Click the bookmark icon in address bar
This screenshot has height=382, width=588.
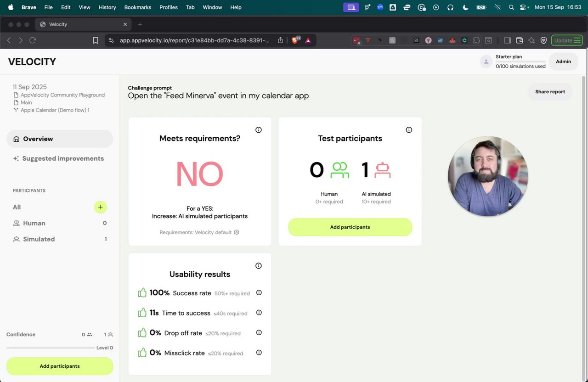(x=96, y=40)
